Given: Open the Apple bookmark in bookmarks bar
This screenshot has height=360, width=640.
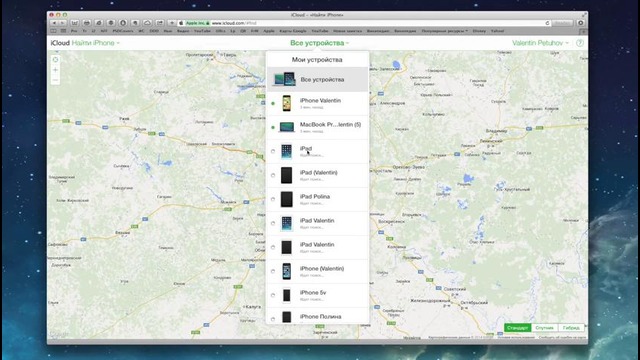Looking at the screenshot, I should click(x=269, y=31).
